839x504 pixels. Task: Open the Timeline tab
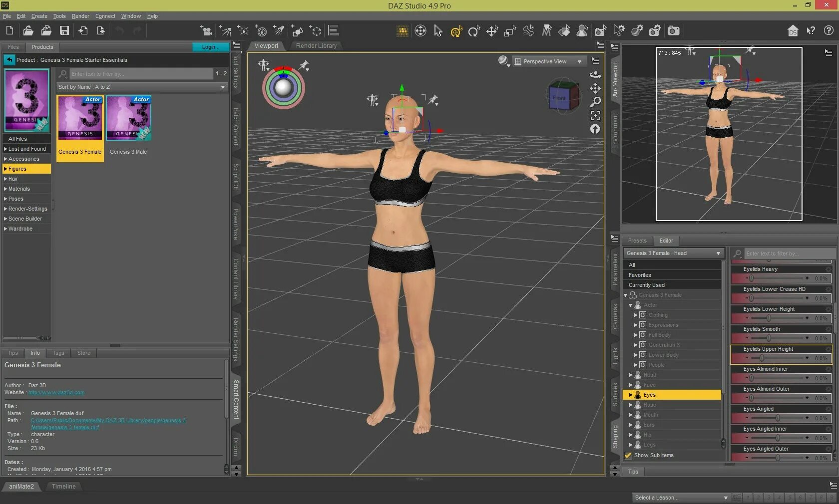[x=64, y=487]
